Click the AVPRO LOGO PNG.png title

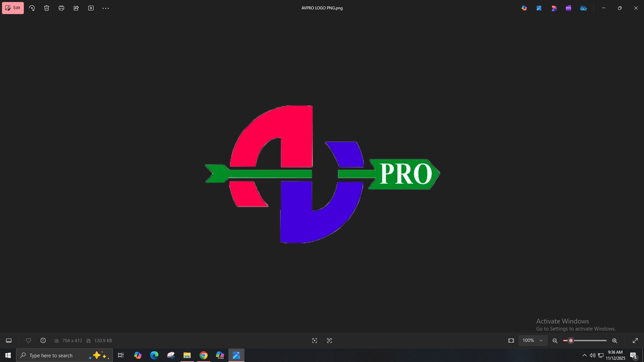tap(322, 8)
